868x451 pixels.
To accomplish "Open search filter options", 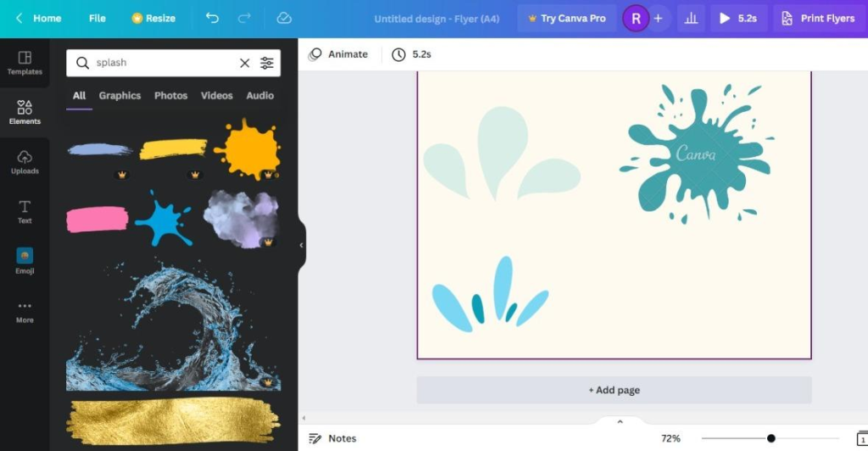I will click(267, 63).
